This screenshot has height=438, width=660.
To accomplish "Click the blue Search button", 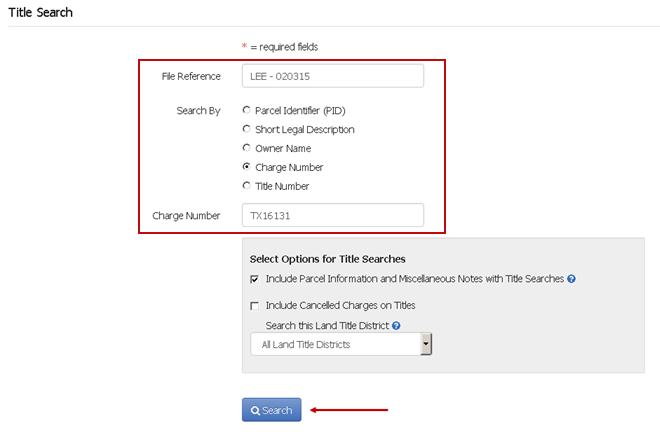I will click(x=271, y=410).
